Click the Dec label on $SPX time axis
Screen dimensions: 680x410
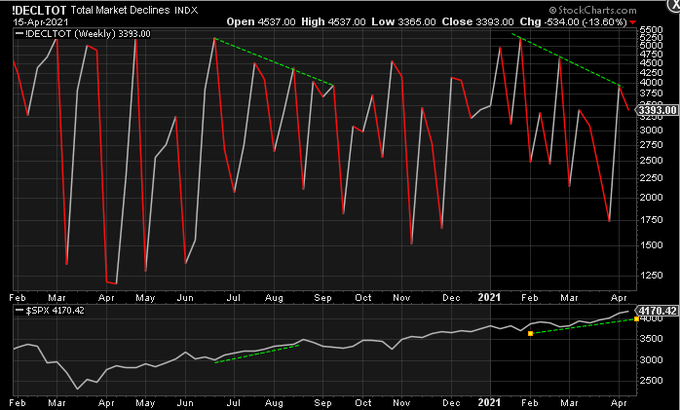pyautogui.click(x=451, y=403)
